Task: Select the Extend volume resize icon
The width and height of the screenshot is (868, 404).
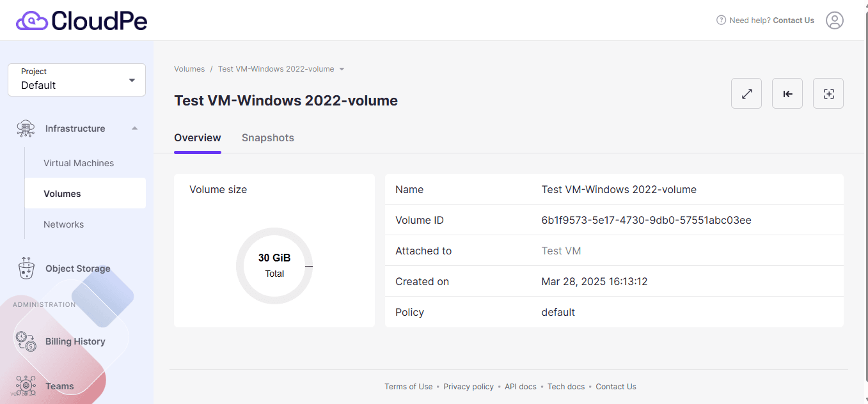Action: [746, 93]
